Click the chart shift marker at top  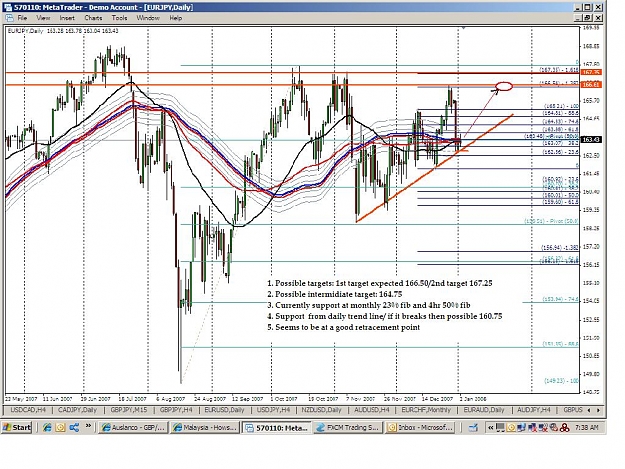point(463,28)
